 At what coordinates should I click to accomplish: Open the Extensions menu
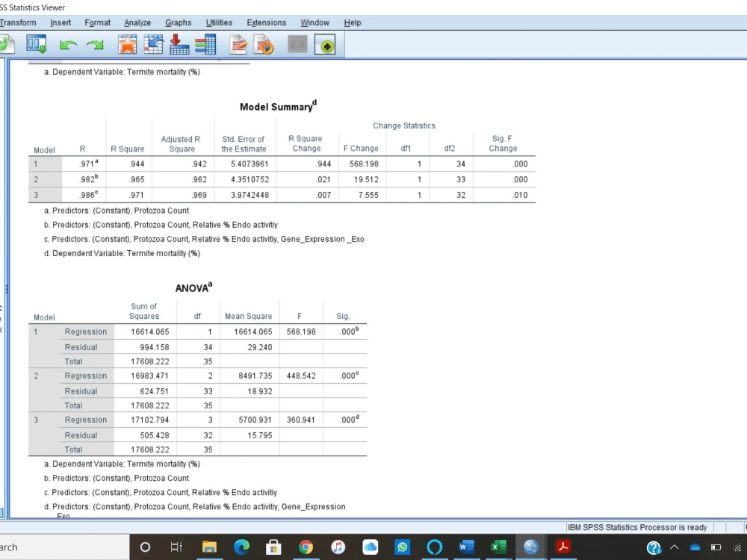click(x=267, y=22)
